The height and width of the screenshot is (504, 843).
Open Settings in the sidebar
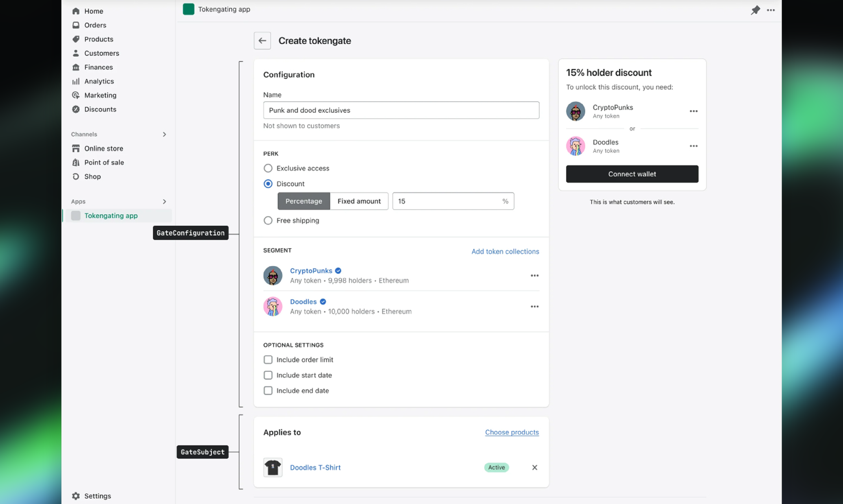pyautogui.click(x=98, y=496)
